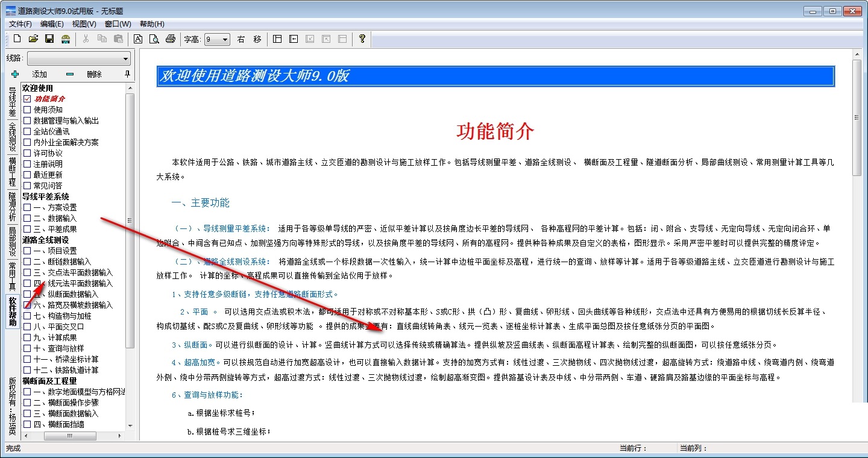Click the Paste clipboard icon
868x458 pixels.
click(118, 39)
